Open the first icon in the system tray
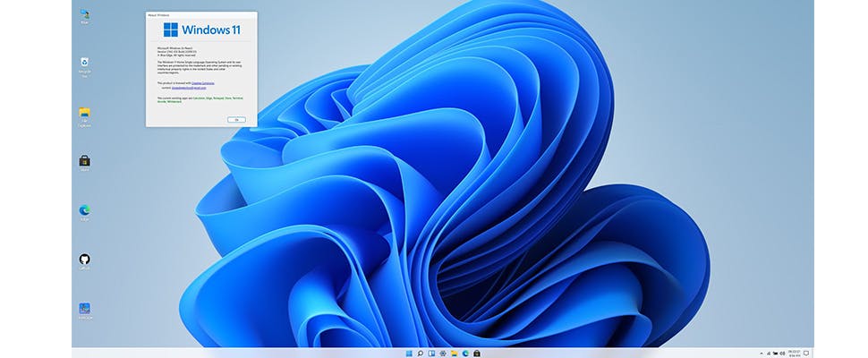The image size is (868, 358). coord(769,353)
